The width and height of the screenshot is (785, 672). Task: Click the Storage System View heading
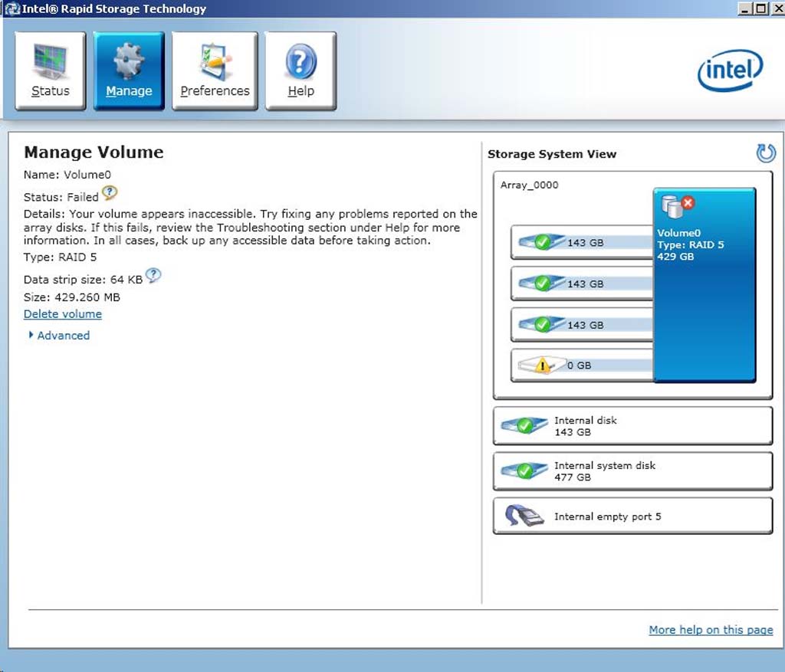tap(552, 154)
